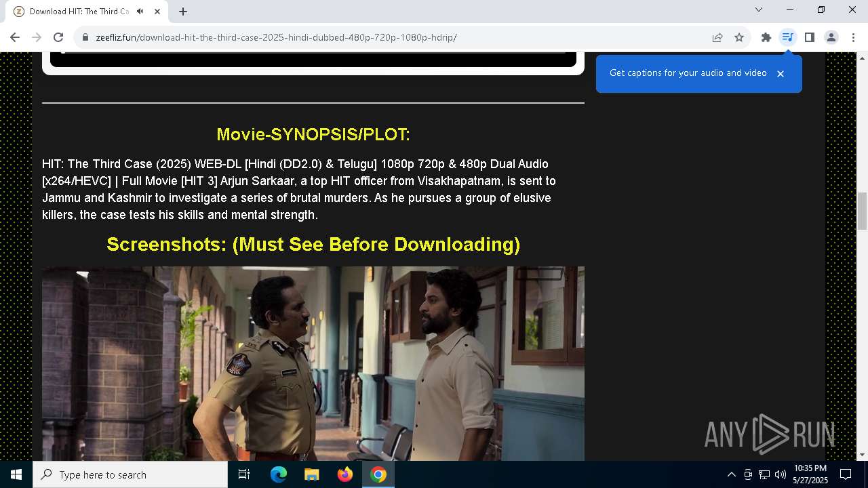Toggle Chrome side panel
The width and height of the screenshot is (868, 488).
pyautogui.click(x=809, y=37)
